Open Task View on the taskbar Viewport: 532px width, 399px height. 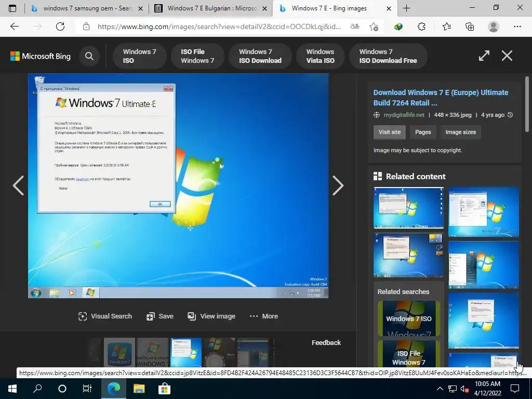87,388
